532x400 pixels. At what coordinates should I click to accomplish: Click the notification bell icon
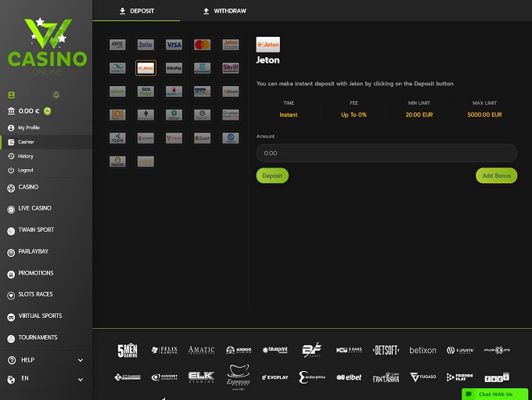(x=56, y=95)
